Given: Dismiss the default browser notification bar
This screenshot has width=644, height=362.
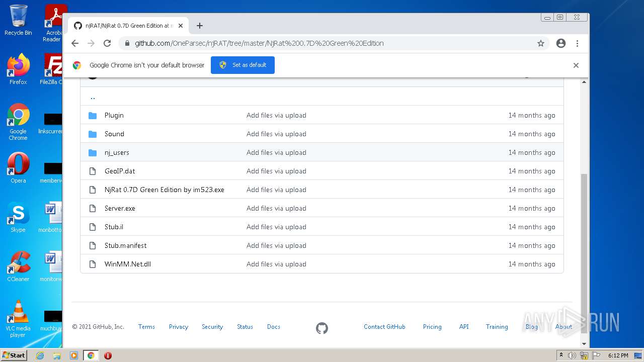Looking at the screenshot, I should (x=576, y=65).
